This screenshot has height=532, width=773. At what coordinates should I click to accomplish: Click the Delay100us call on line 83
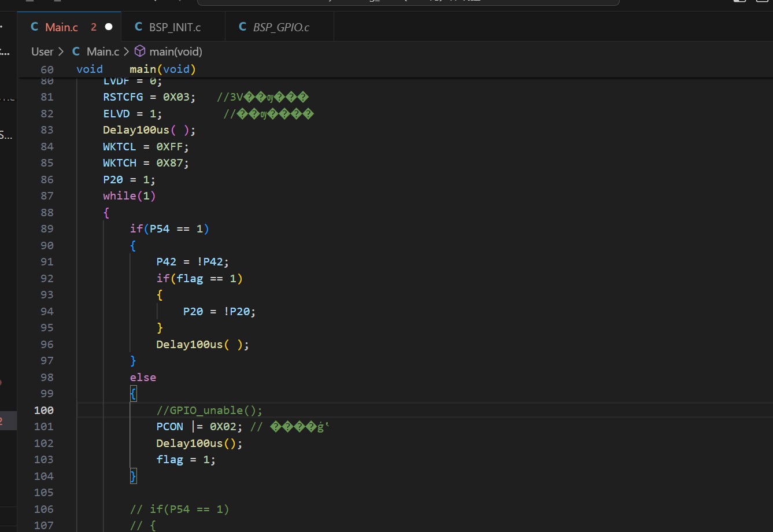pyautogui.click(x=149, y=130)
